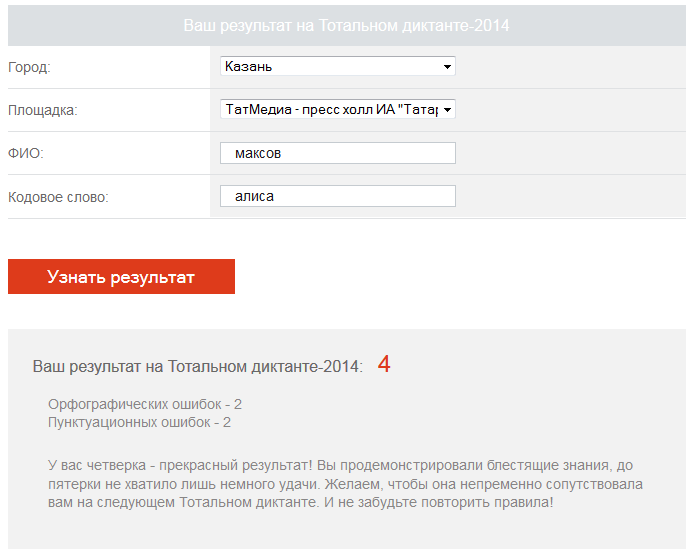Click the ФИО input field containing максов
The image size is (687, 549).
338,153
